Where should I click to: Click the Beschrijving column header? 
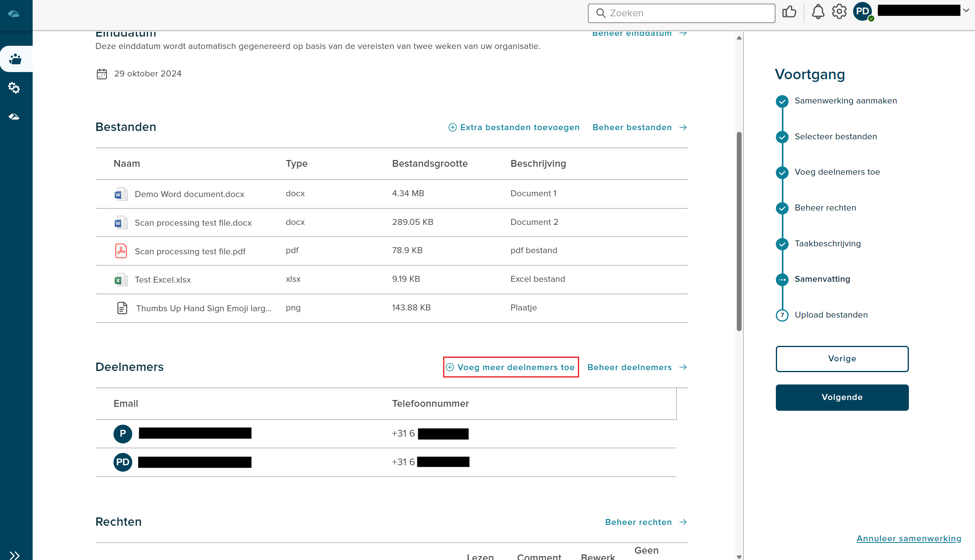pyautogui.click(x=538, y=164)
